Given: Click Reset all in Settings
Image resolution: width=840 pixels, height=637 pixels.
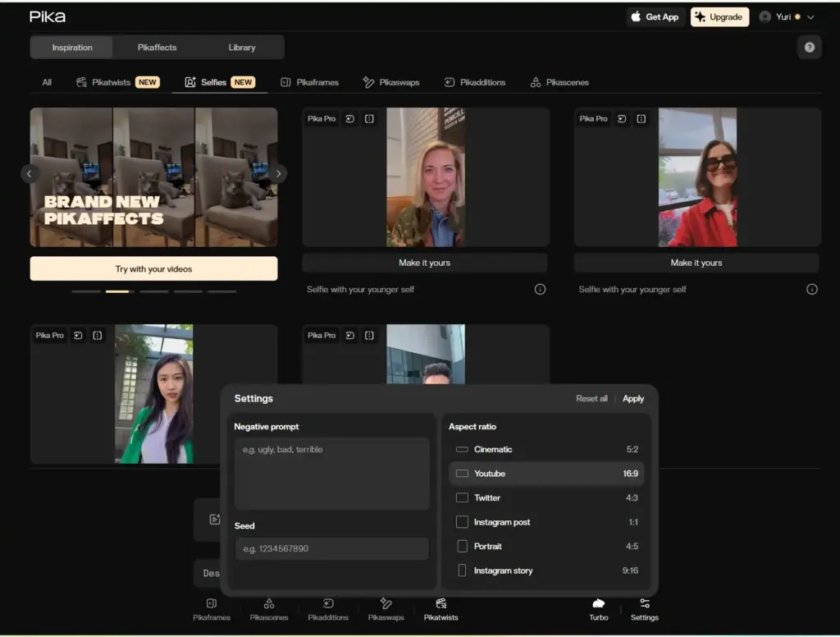Looking at the screenshot, I should pos(591,399).
